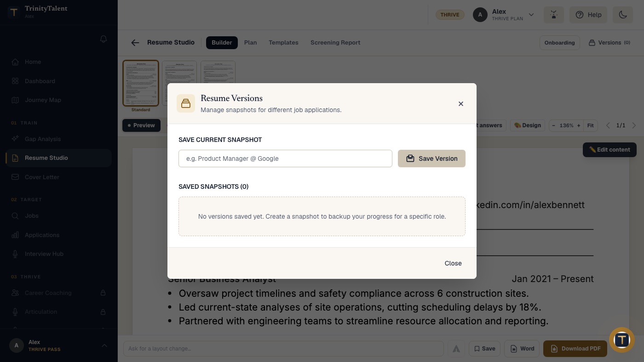Switch to the Plan tab
This screenshot has height=362, width=644.
[250, 43]
